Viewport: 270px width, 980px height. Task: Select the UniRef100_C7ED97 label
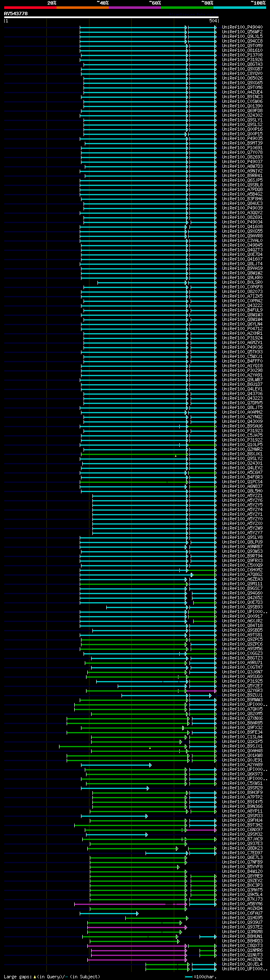click(x=242, y=853)
